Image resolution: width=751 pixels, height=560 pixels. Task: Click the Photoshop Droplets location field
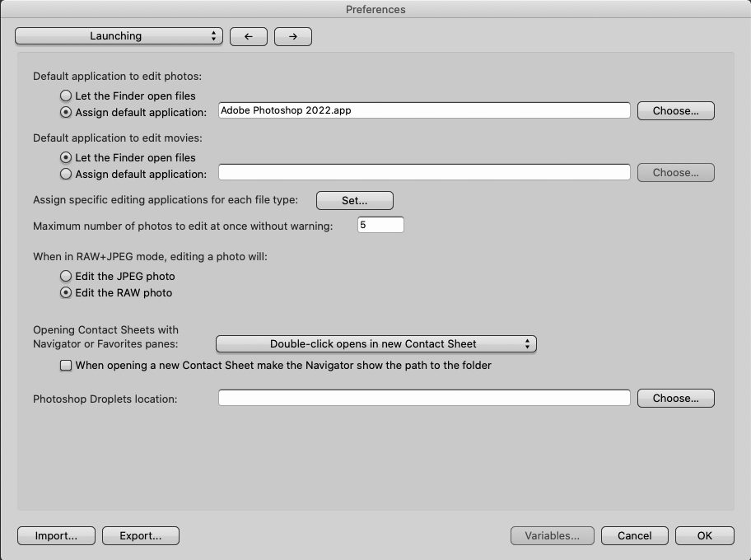424,398
